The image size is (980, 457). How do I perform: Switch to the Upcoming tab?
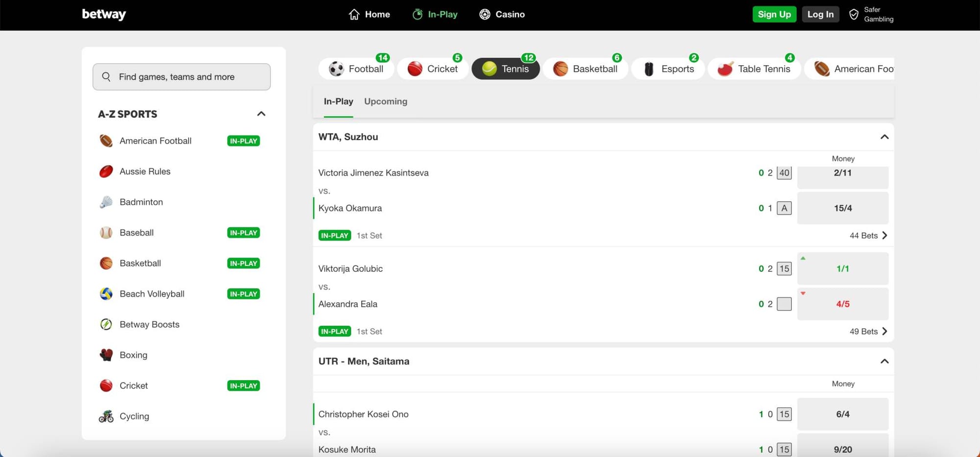[x=386, y=101]
